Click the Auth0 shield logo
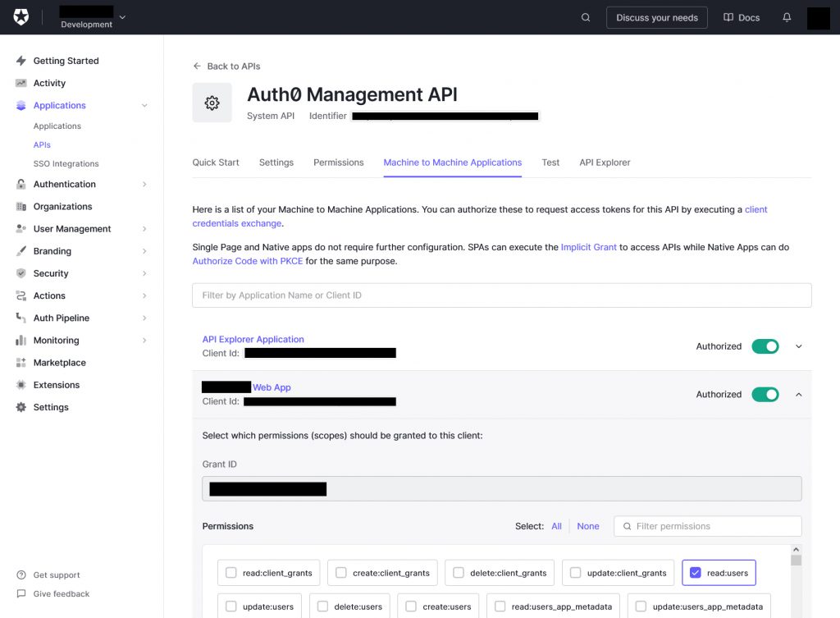 pos(21,17)
